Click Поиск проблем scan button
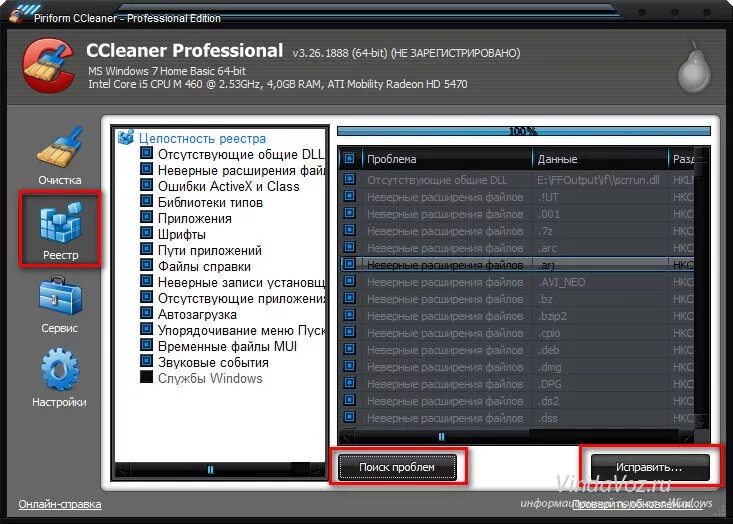Image resolution: width=733 pixels, height=524 pixels. click(x=397, y=467)
